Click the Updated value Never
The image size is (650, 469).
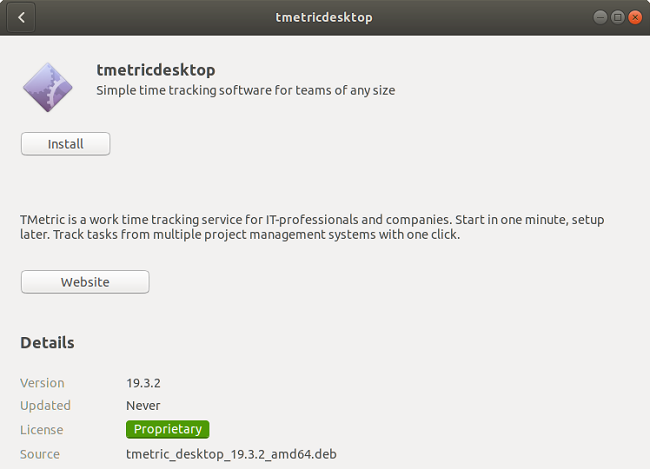[143, 406]
